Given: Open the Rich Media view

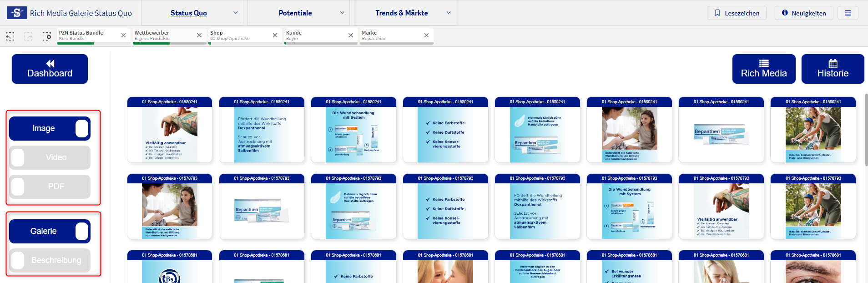Looking at the screenshot, I should click(763, 69).
